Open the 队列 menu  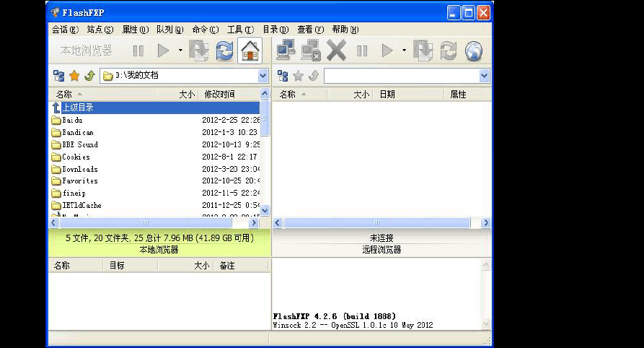tap(170, 30)
